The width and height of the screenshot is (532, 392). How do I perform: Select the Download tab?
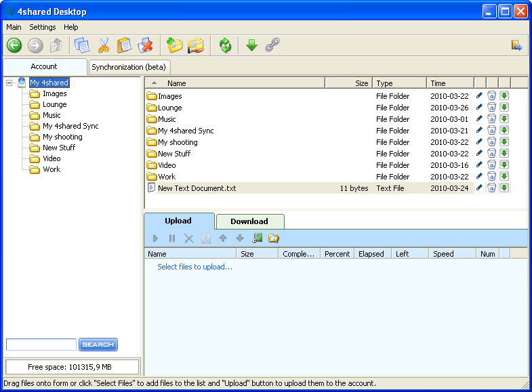[249, 221]
